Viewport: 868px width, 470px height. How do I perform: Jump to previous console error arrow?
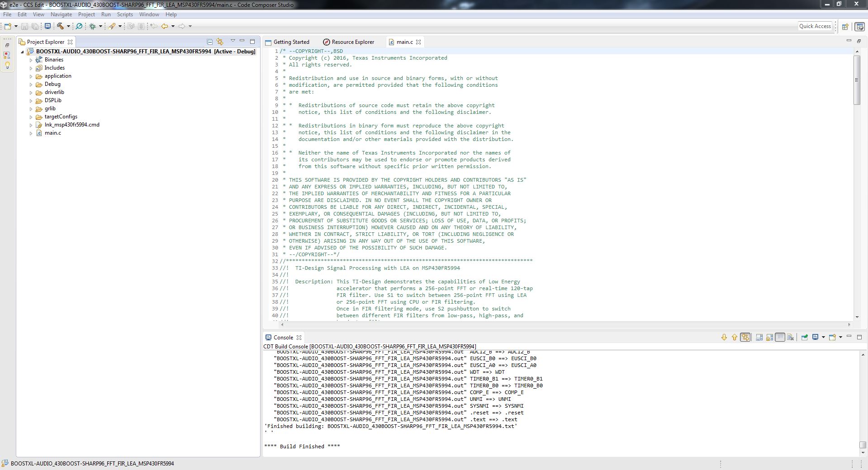click(x=735, y=337)
